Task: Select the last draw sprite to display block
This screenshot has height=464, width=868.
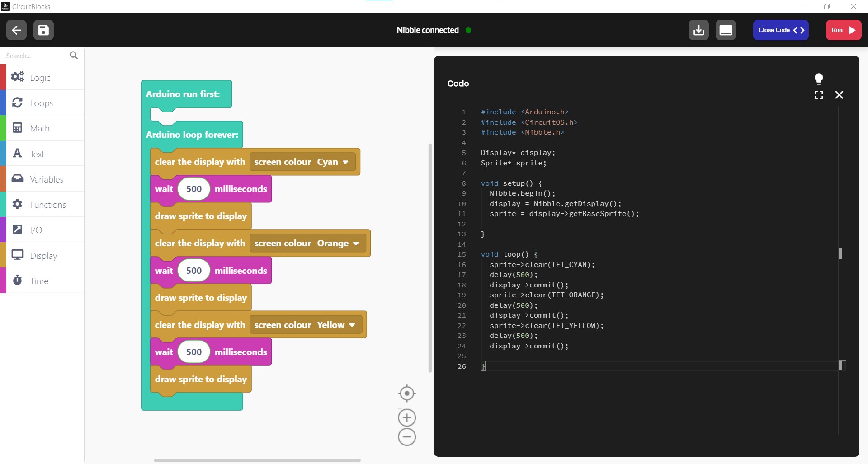Action: tap(201, 379)
